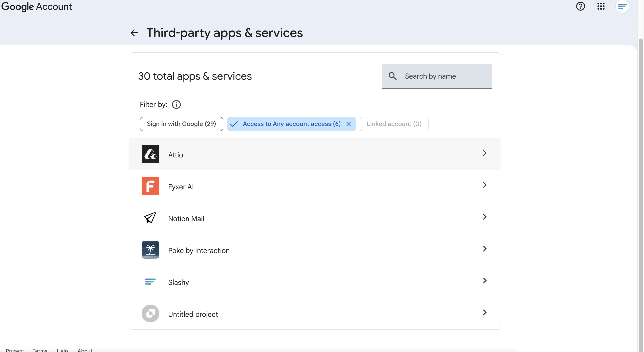Viewport: 644px width, 352px height.
Task: Open the Google apps grid launcher
Action: pyautogui.click(x=601, y=6)
